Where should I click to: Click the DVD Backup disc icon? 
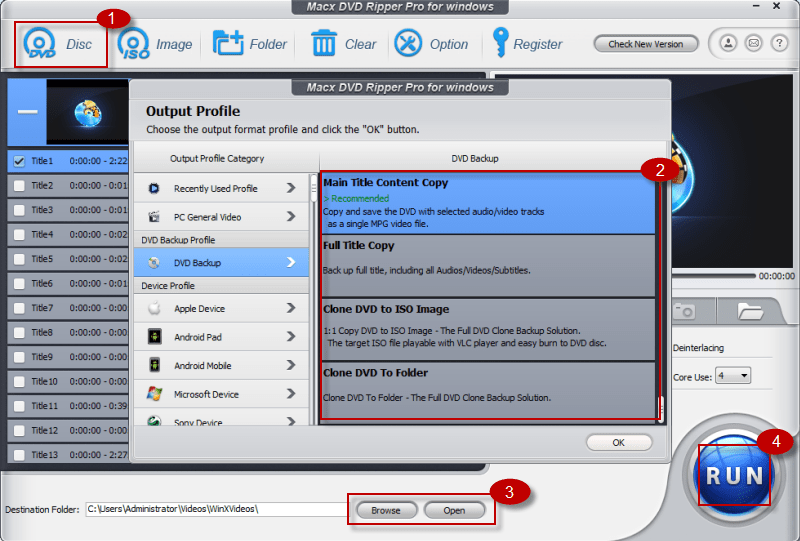point(154,263)
